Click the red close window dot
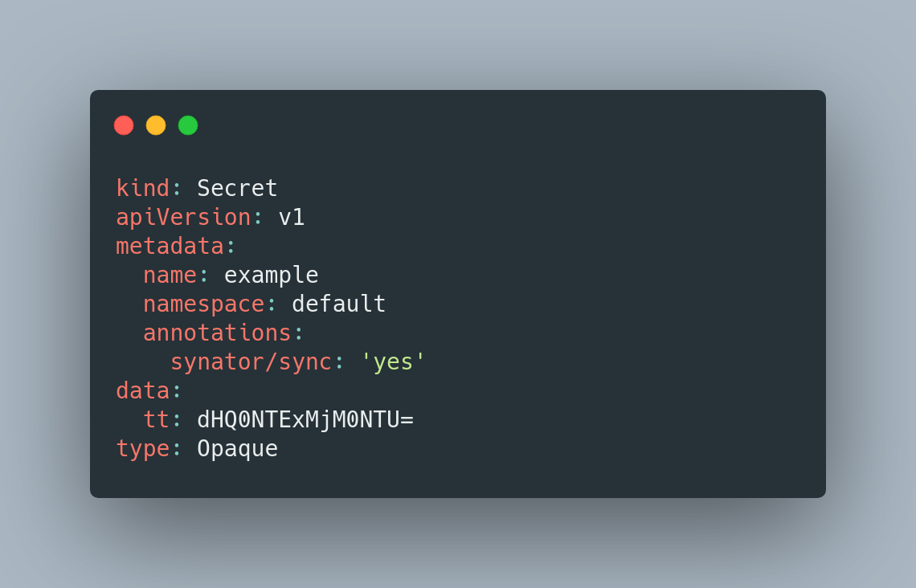The width and height of the screenshot is (916, 588). click(x=124, y=125)
